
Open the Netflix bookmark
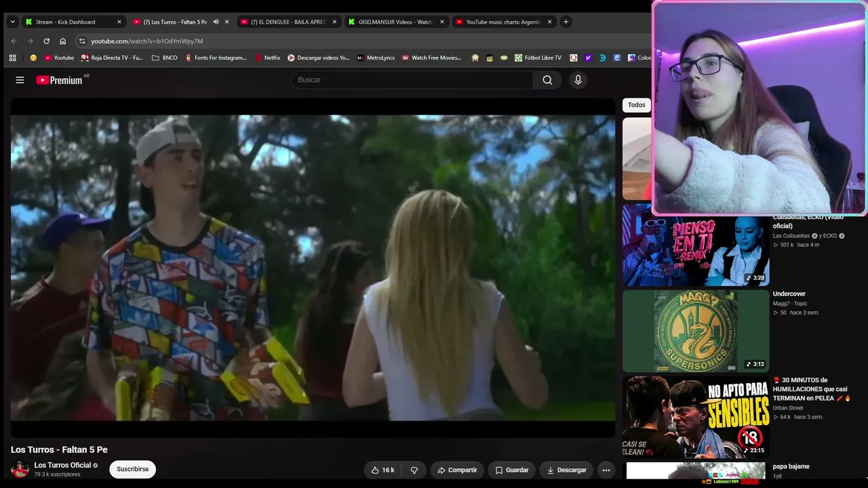pos(268,58)
